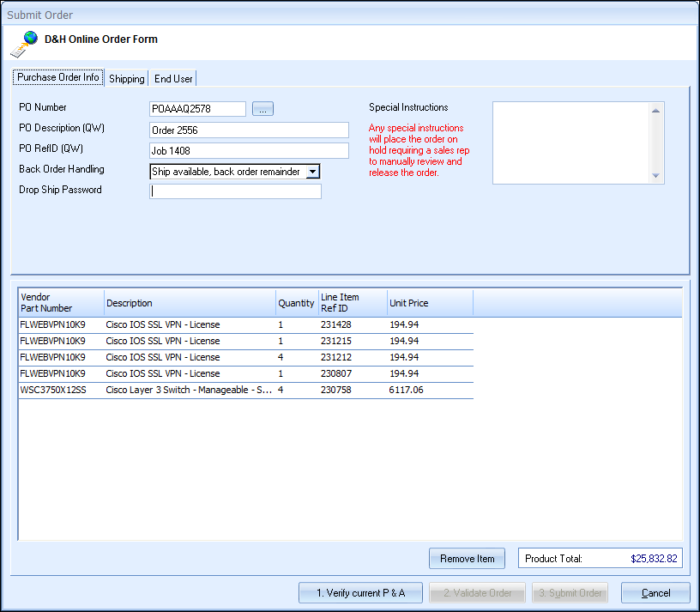Click the PO Number input field
Viewport: 700px width, 612px height.
pos(197,109)
